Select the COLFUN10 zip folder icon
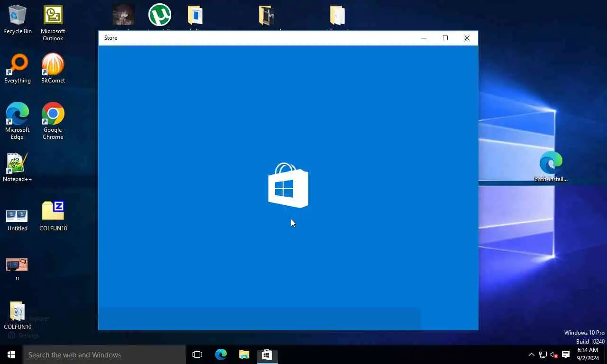 pyautogui.click(x=53, y=217)
